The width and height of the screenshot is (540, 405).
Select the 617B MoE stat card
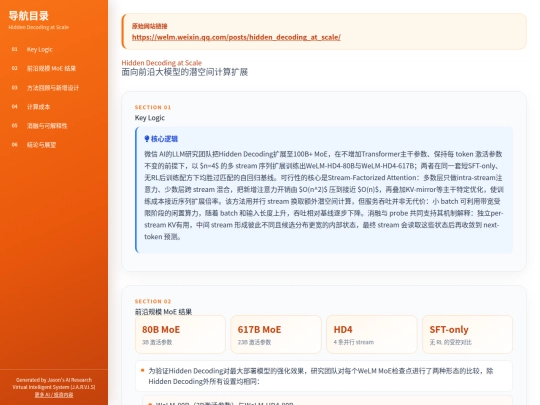click(x=276, y=334)
